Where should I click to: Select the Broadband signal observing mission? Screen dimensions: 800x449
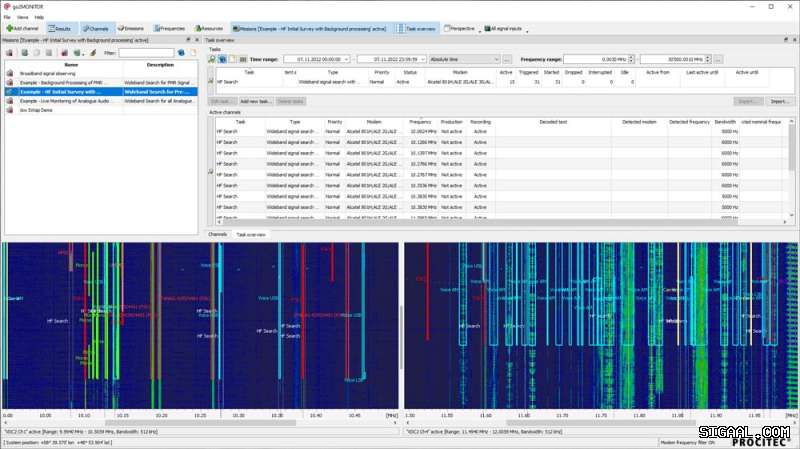click(101, 73)
